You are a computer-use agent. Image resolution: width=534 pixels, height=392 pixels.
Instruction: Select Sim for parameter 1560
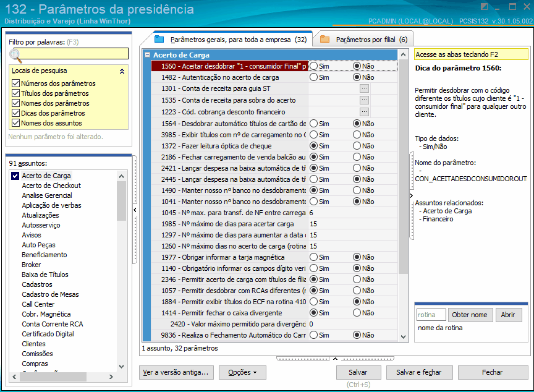[313, 66]
